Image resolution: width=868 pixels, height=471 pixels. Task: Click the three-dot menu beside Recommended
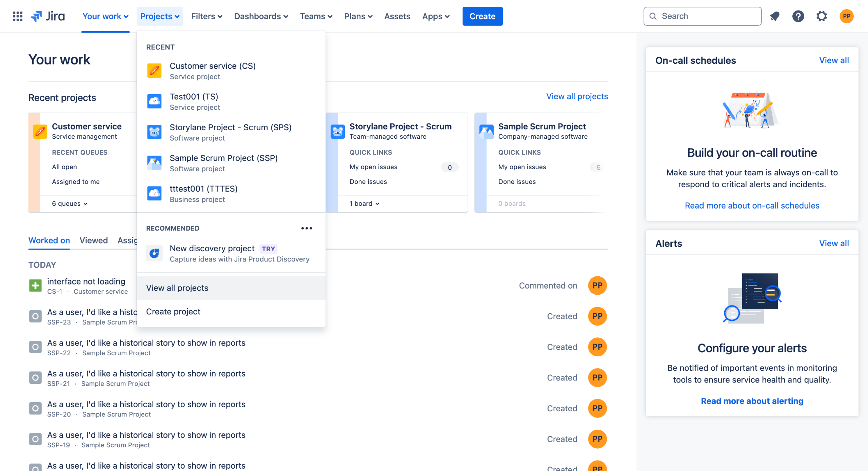[307, 228]
